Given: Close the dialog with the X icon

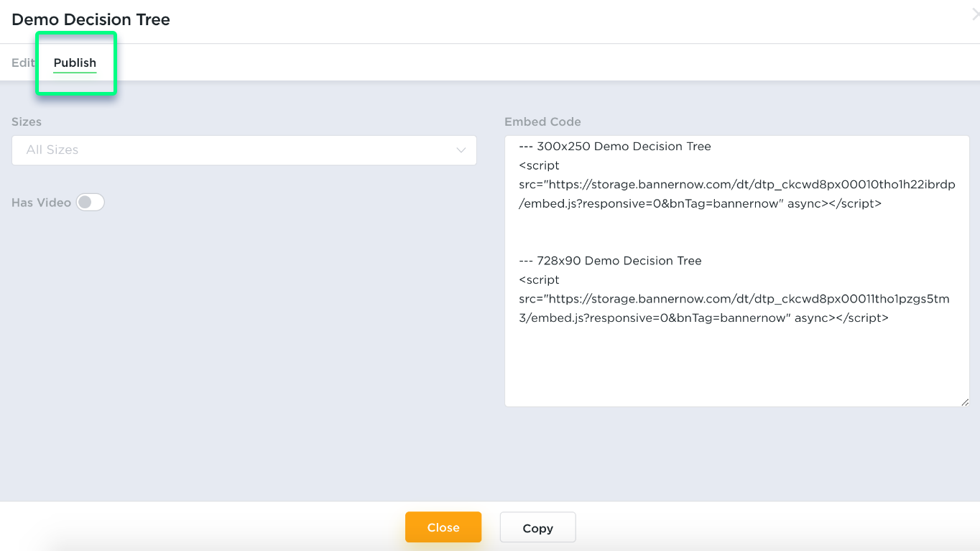Looking at the screenshot, I should 976,14.
